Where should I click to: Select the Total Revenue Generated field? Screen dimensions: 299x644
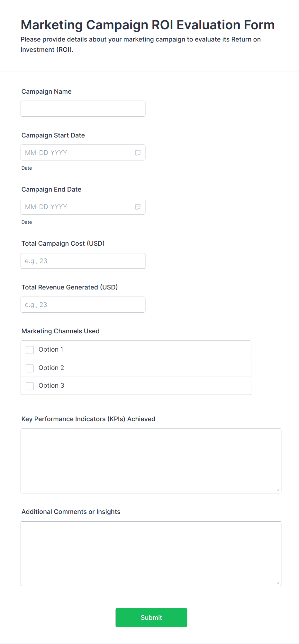point(83,305)
